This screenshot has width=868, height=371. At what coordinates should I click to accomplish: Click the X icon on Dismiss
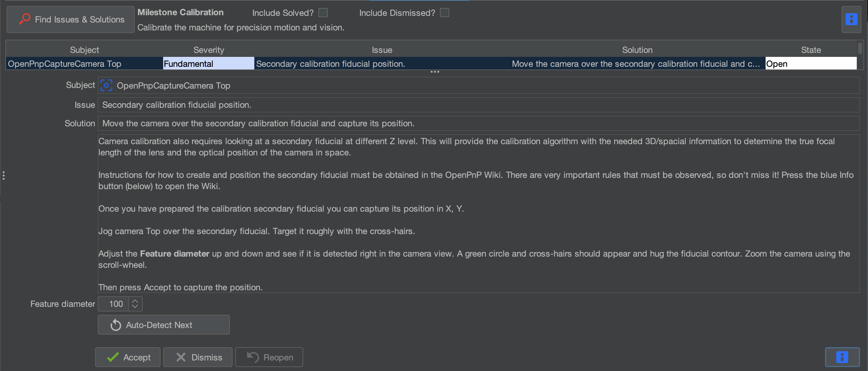pos(181,357)
